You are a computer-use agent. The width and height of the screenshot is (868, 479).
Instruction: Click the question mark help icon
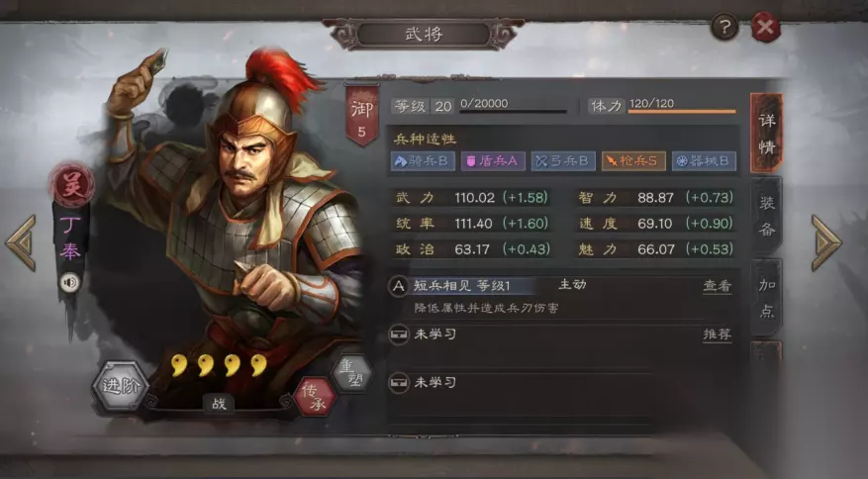(724, 26)
